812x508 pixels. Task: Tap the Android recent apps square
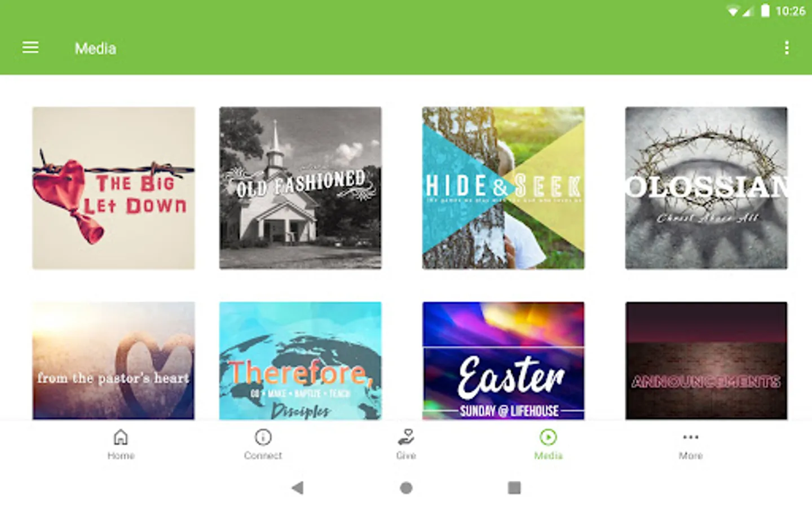click(x=514, y=488)
